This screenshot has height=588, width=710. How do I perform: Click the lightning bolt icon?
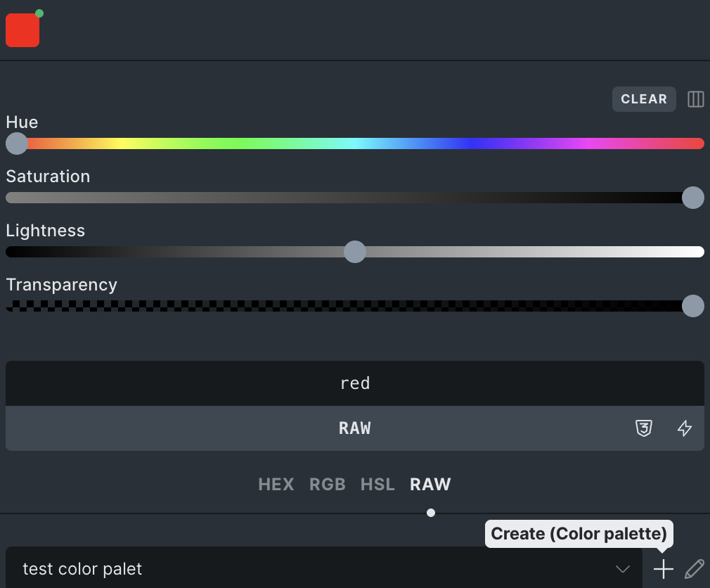tap(684, 428)
